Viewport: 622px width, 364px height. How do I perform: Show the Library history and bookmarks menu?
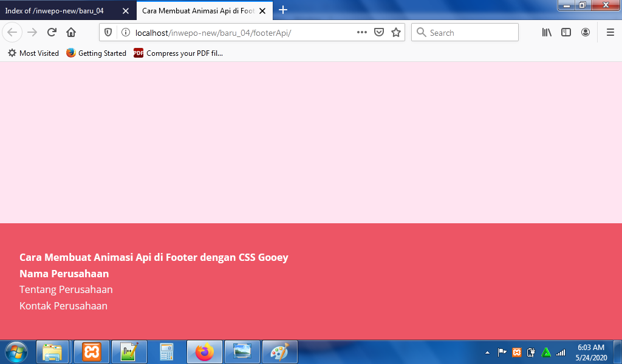click(x=547, y=33)
